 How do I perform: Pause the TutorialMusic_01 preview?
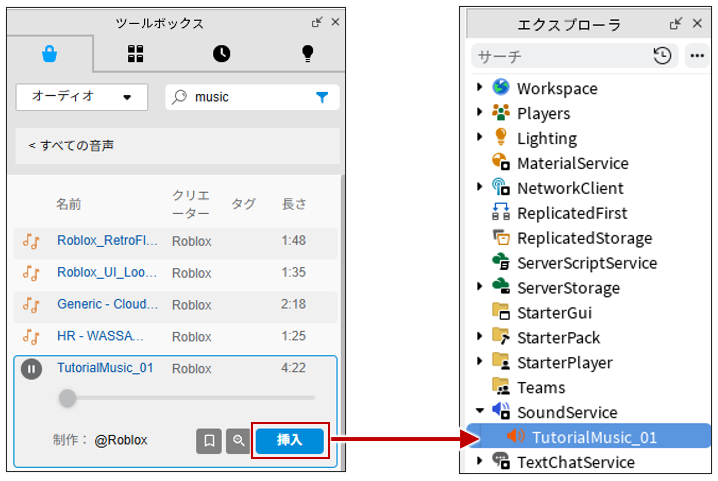31,369
